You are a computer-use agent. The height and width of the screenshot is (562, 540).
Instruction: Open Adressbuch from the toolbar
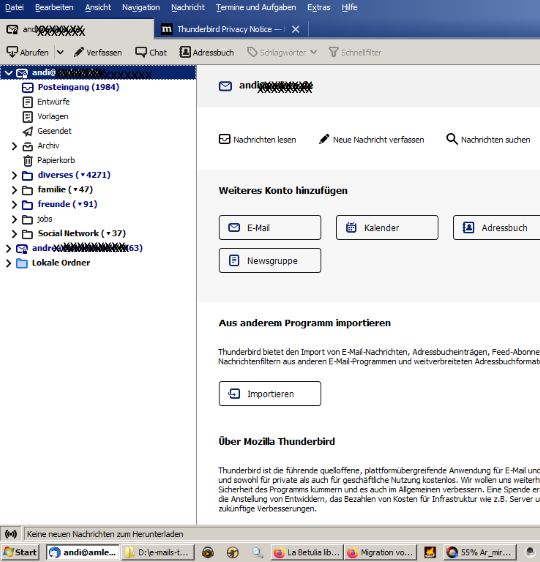tap(207, 52)
